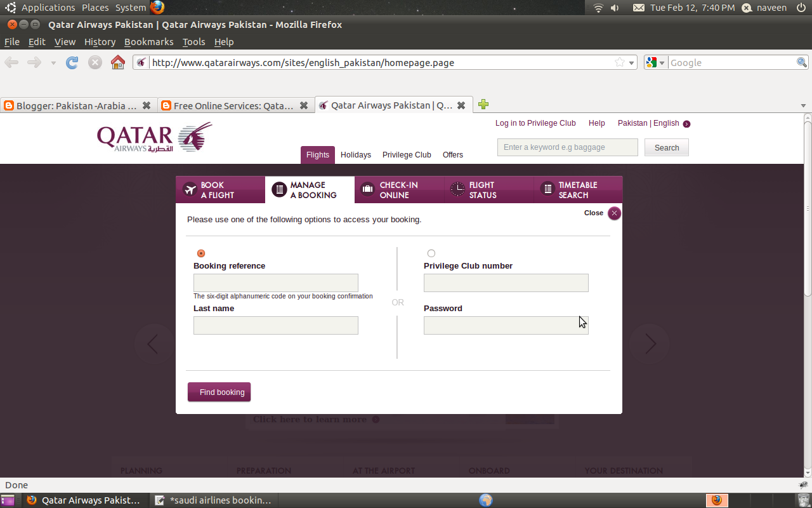This screenshot has height=508, width=812.
Task: Click the Help link on the website
Action: tap(597, 123)
